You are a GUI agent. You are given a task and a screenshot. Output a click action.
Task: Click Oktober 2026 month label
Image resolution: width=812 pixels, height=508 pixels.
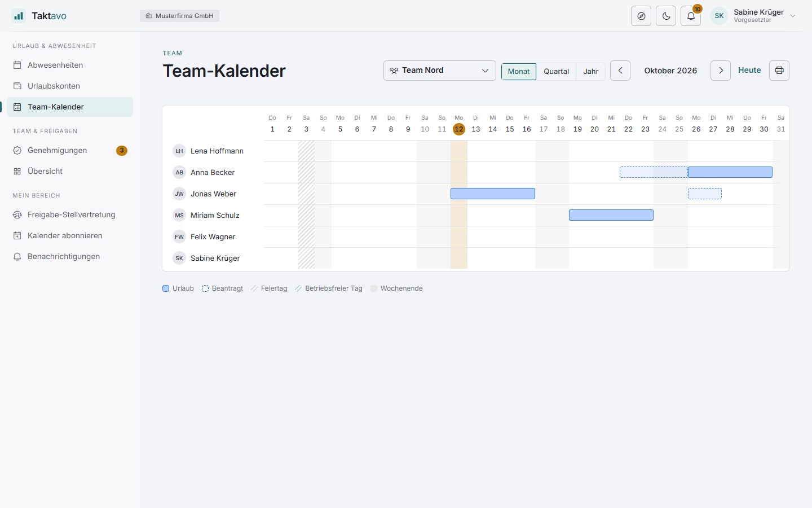(670, 71)
